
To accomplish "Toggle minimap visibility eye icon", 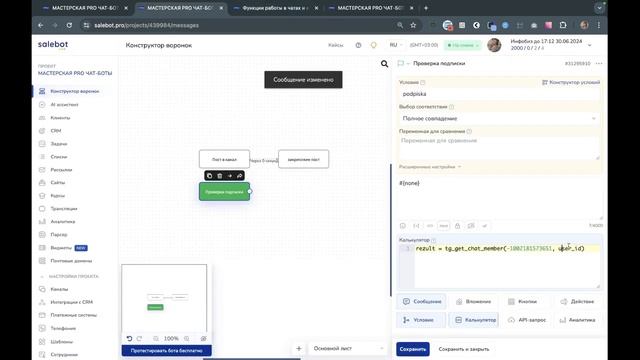I will (203, 338).
